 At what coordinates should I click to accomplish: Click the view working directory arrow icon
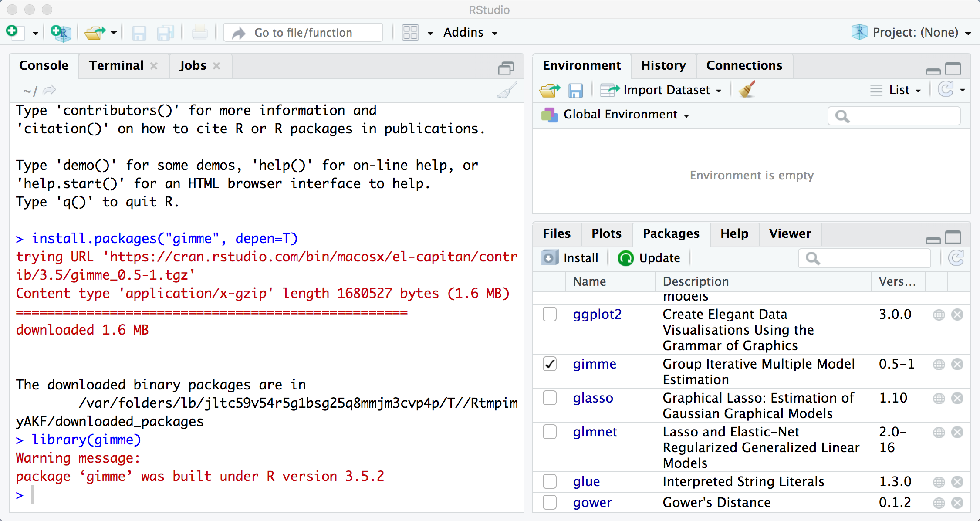pos(50,90)
